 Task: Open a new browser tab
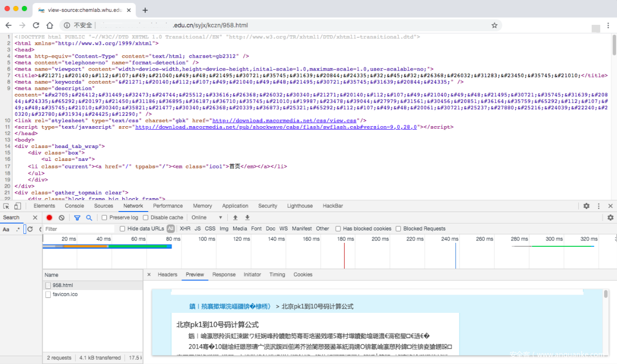tap(145, 10)
